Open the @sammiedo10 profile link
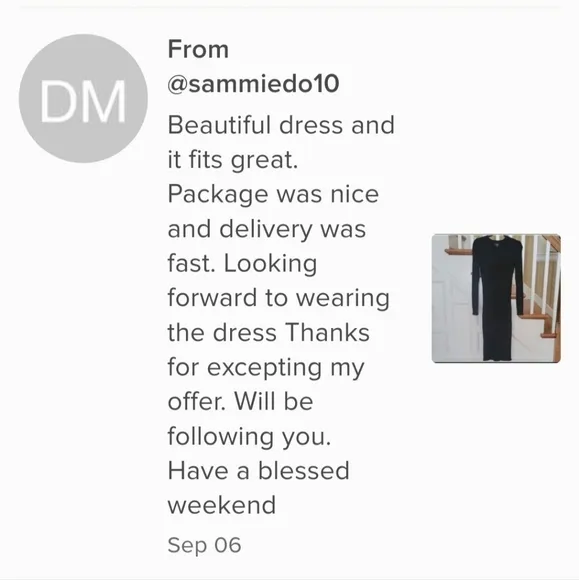The image size is (579, 580). click(x=253, y=84)
